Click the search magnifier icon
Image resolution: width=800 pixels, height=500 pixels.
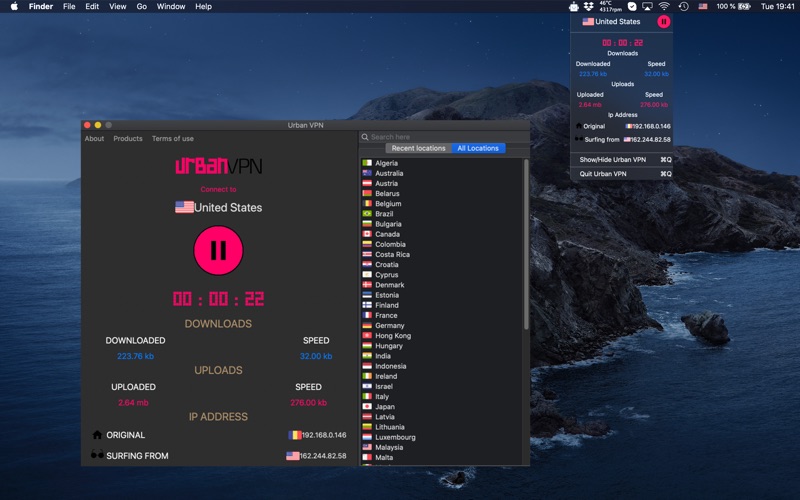(365, 137)
